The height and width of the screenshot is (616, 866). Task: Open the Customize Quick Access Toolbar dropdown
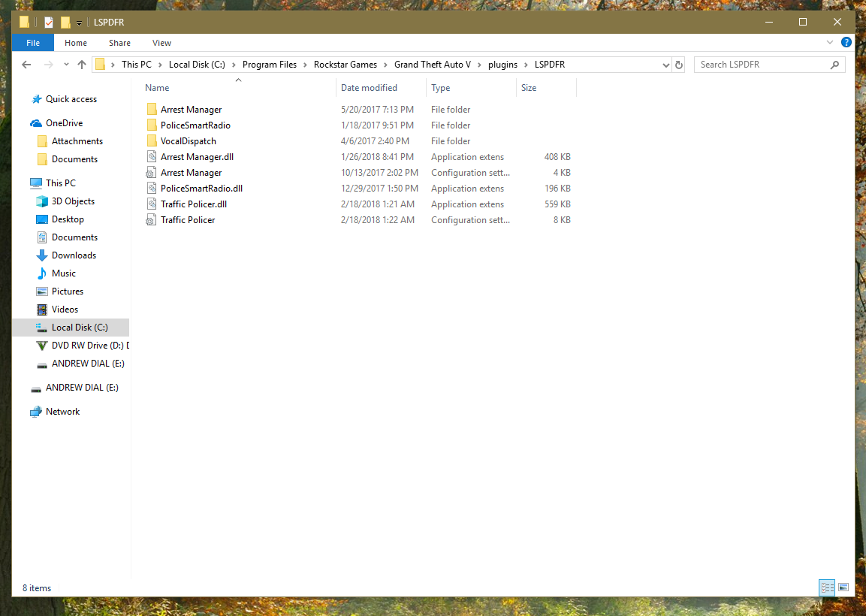coord(79,23)
